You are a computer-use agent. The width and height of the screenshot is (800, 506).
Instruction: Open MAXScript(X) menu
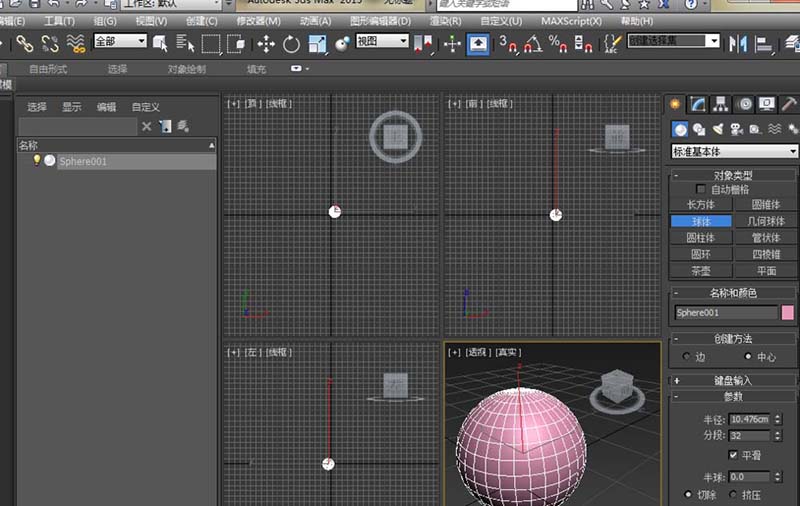point(571,21)
